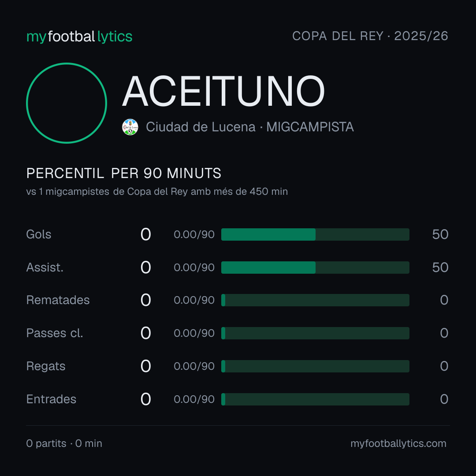Viewport: 476px width, 476px height.
Task: Click the Entrades percentile bar
Action: [315, 399]
